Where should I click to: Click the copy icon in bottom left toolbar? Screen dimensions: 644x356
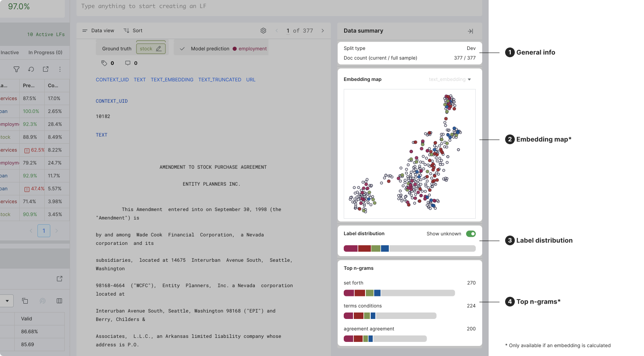point(25,301)
